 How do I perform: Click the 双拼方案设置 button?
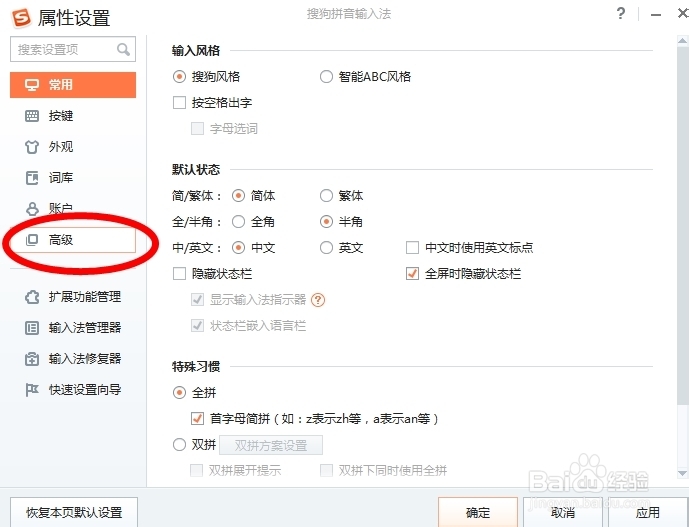click(271, 445)
